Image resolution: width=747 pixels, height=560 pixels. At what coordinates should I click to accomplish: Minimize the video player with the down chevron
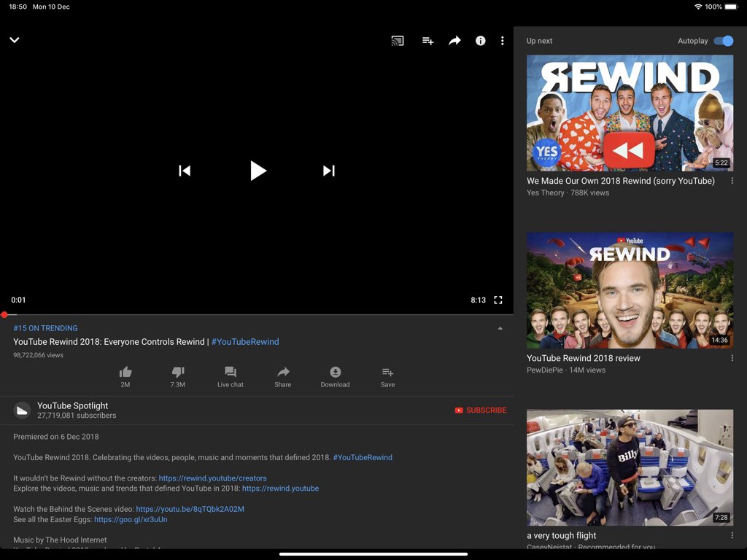pyautogui.click(x=15, y=40)
